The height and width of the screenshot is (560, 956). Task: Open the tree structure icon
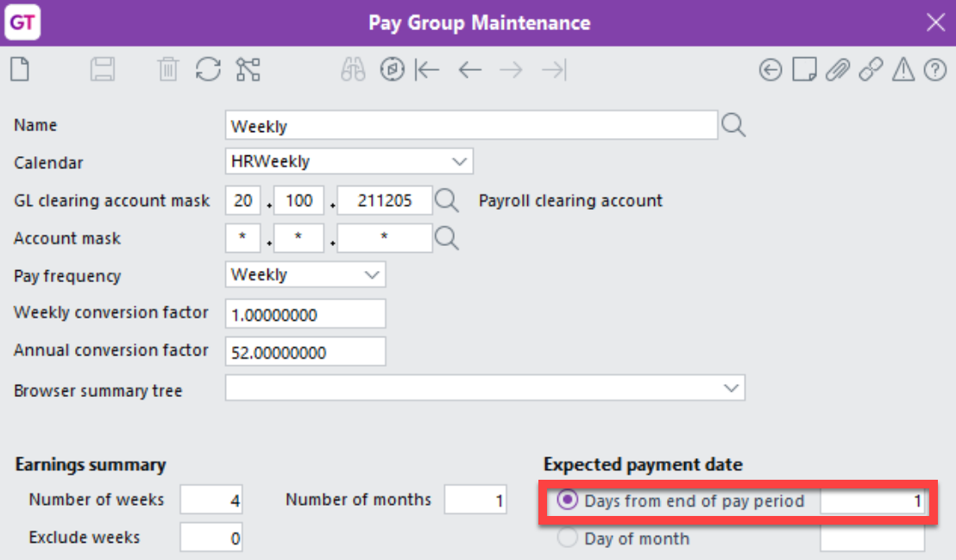tap(248, 69)
